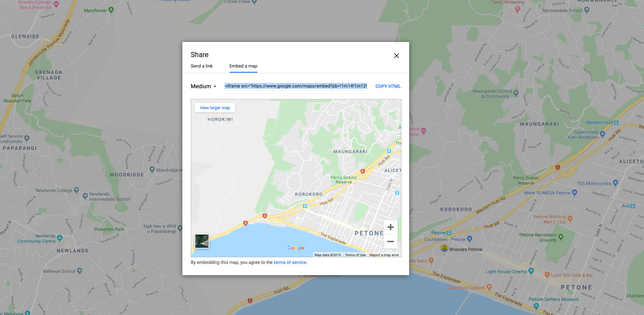Click the HOROKIWI label in the preview
This screenshot has height=315, width=644.
click(220, 119)
